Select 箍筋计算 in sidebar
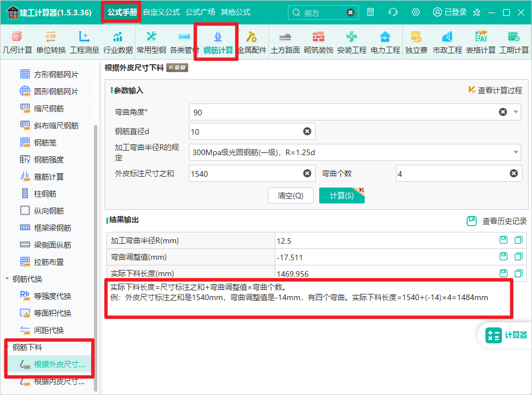Image resolution: width=532 pixels, height=395 pixels. (x=42, y=177)
